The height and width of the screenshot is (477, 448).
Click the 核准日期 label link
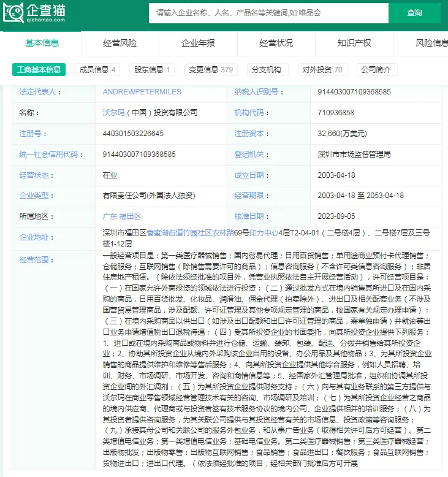[249, 216]
